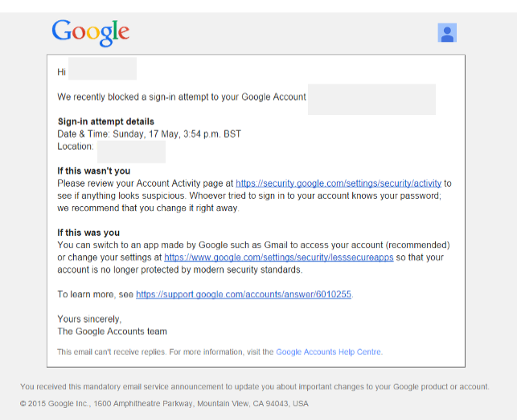517x420 pixels.
Task: Click the 'If this was you' heading
Action: [88, 233]
